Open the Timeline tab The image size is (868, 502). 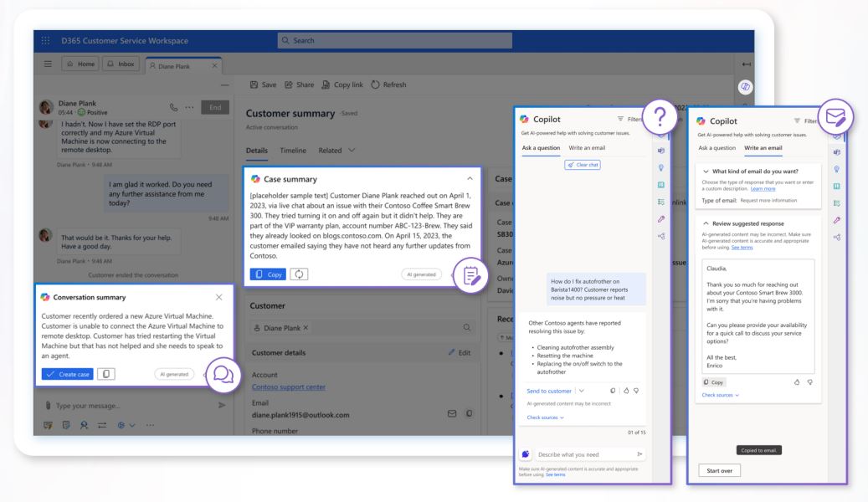pyautogui.click(x=293, y=150)
